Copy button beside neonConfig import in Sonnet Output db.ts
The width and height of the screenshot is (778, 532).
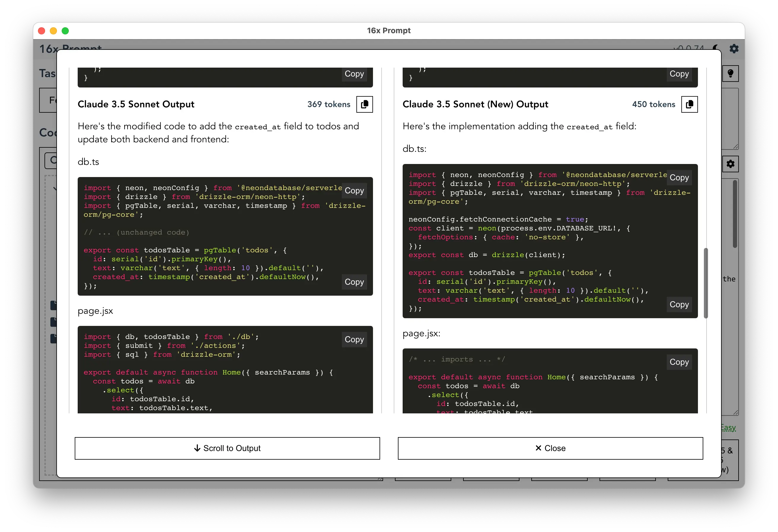pyautogui.click(x=354, y=190)
